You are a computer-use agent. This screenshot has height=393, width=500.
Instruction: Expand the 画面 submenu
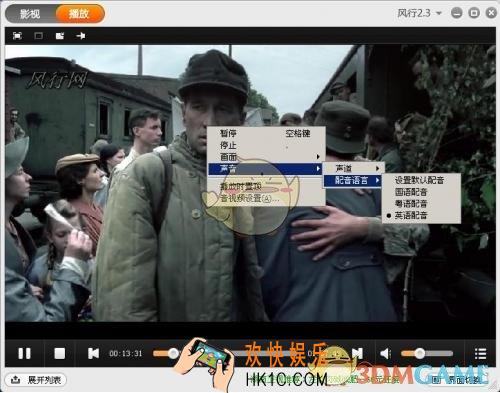pyautogui.click(x=266, y=157)
